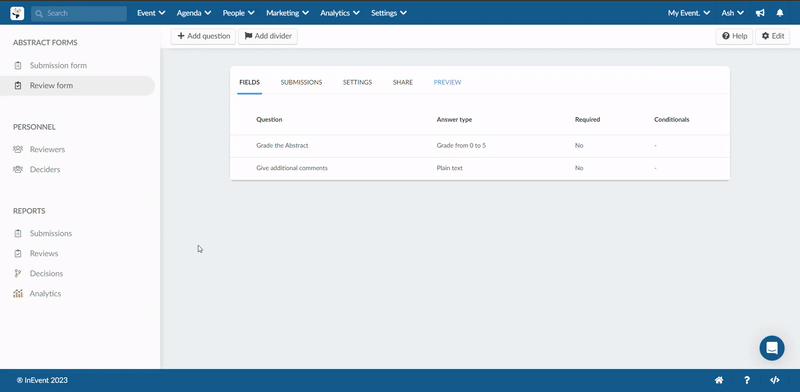Viewport: 800px width, 392px height.
Task: Open Submissions under Reports
Action: tap(51, 233)
